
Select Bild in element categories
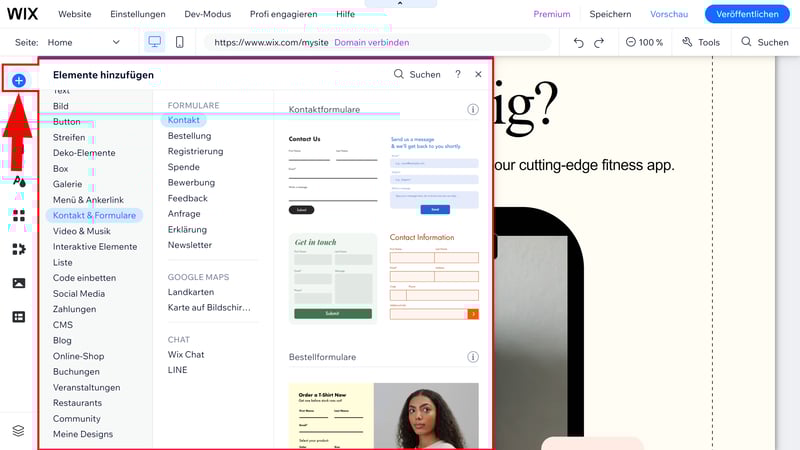(x=61, y=106)
